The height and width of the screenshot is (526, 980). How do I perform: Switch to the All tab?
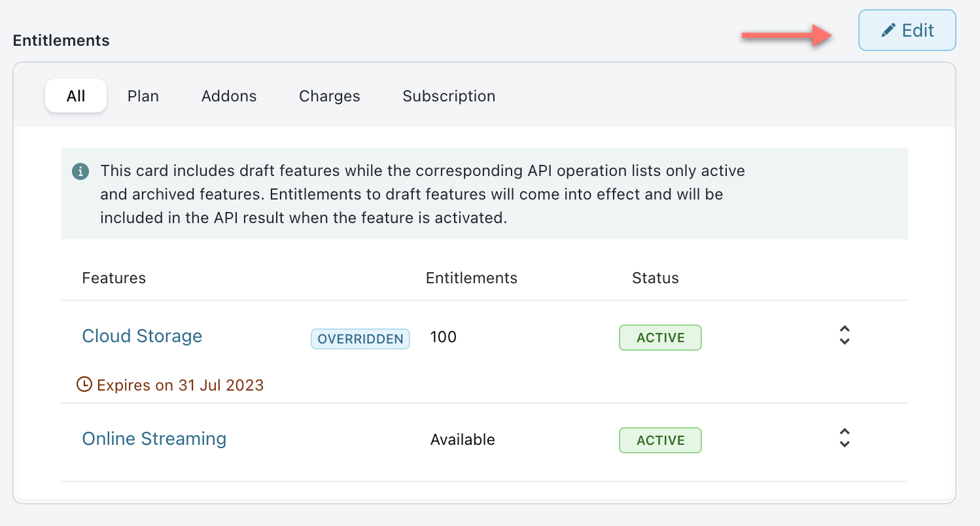[76, 96]
